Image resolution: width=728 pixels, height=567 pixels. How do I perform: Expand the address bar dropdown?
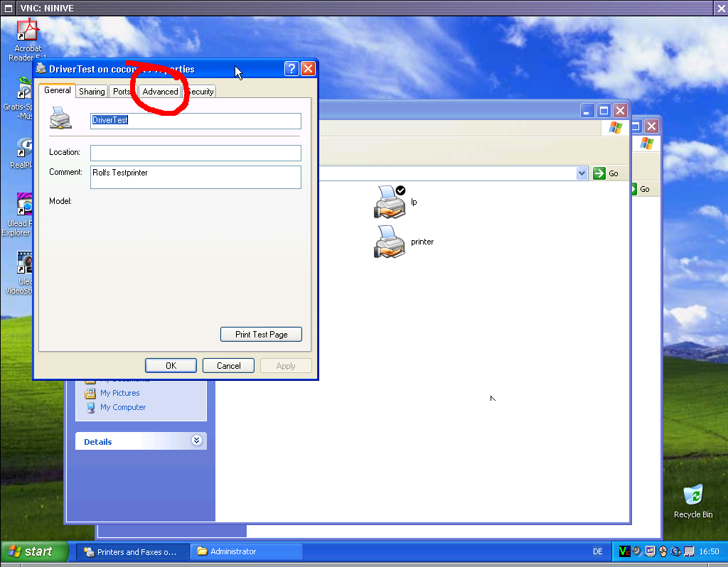[582, 173]
